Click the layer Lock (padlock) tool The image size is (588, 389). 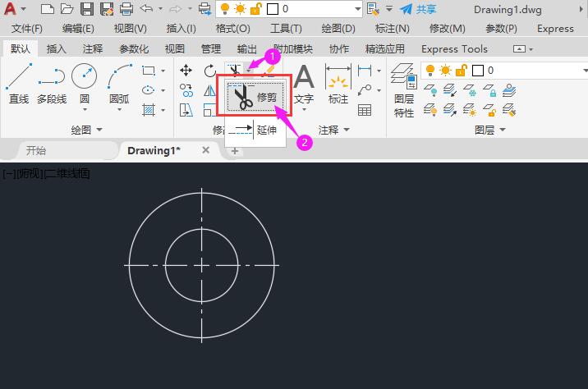(x=489, y=91)
